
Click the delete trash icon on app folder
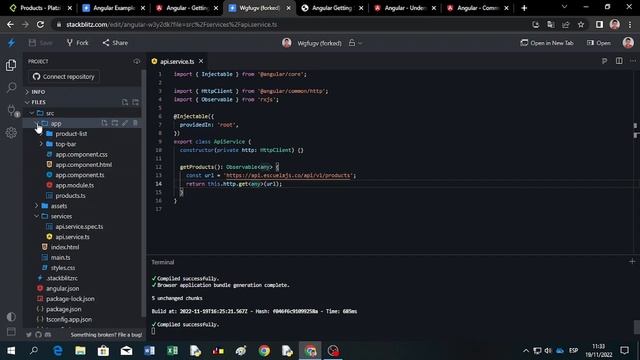point(135,123)
